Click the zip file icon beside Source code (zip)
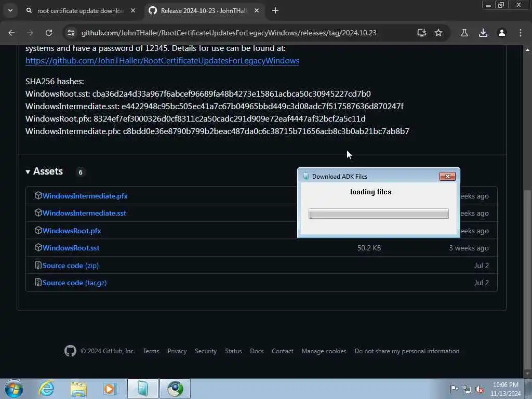532x399 pixels. (38, 265)
